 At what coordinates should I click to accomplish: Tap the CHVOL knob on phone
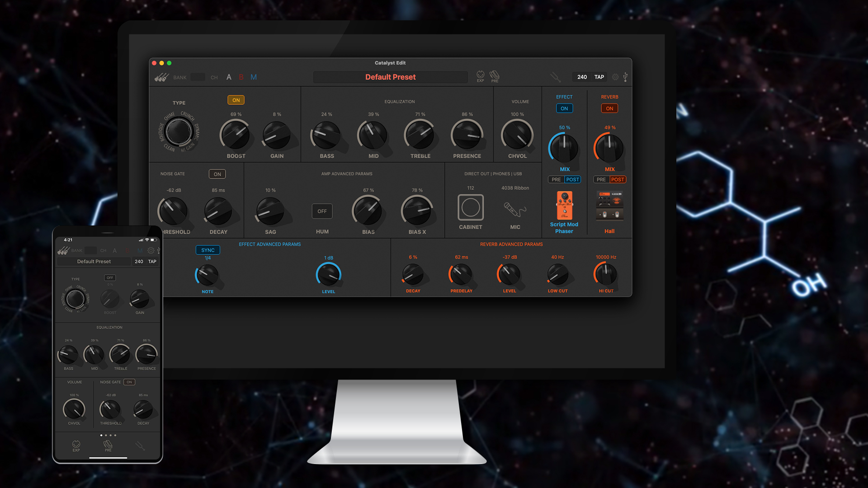pos(74,409)
